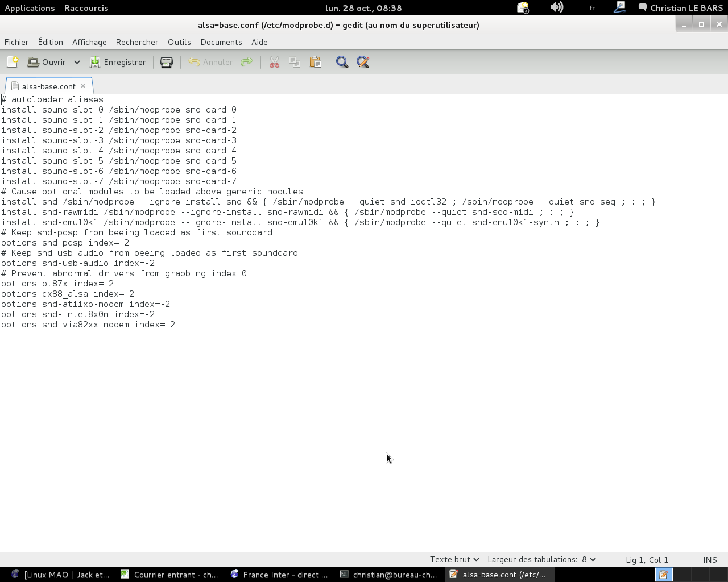
Task: Open the system volume control
Action: [x=557, y=7]
